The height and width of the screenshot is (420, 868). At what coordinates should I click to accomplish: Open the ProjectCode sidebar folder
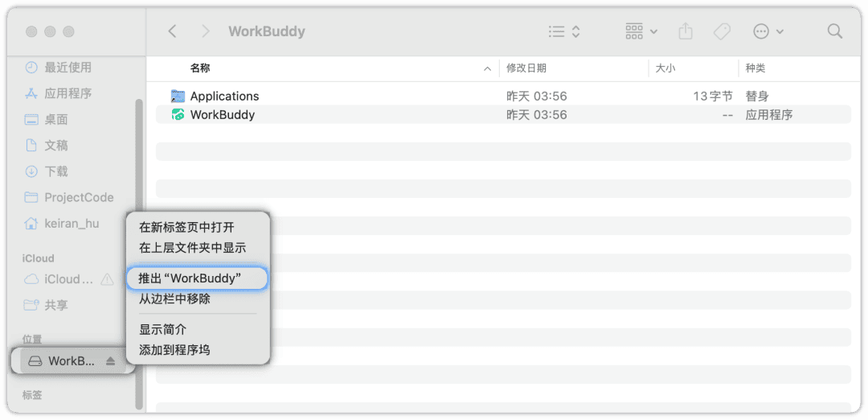click(x=69, y=198)
